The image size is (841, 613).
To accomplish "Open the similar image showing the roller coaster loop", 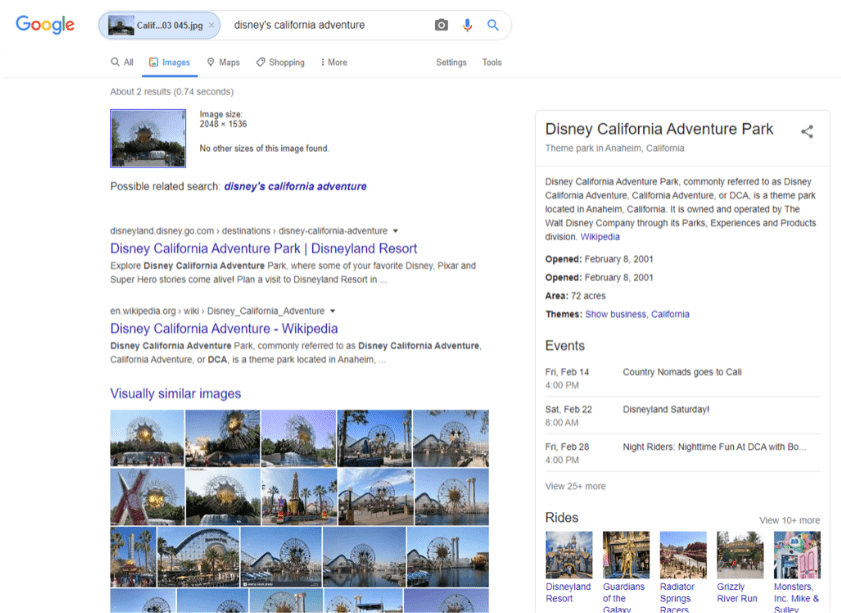I will 198,557.
